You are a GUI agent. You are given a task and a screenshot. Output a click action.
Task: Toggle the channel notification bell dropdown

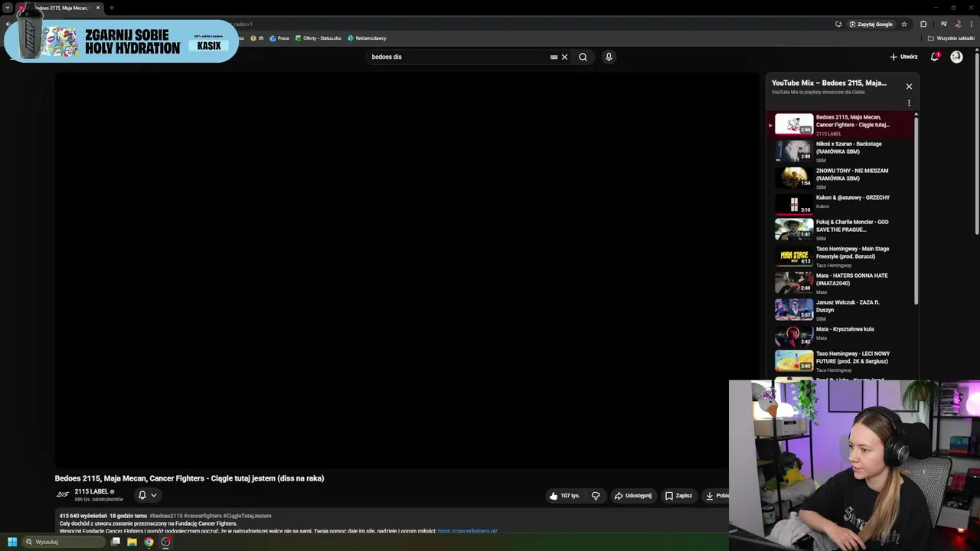(x=148, y=495)
